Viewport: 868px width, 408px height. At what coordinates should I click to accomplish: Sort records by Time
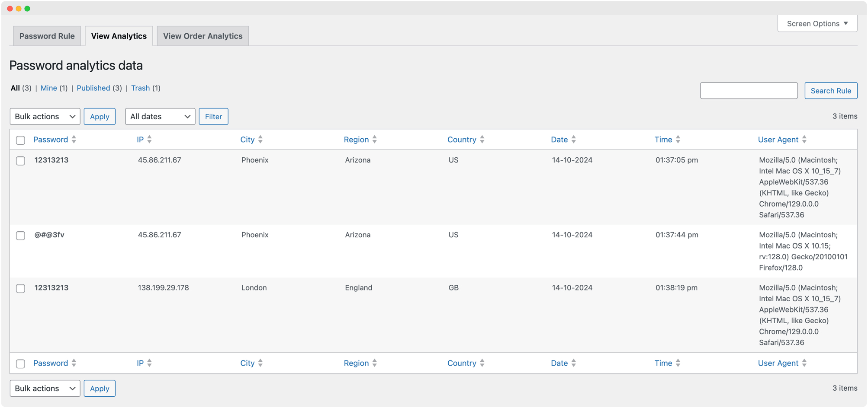(x=663, y=139)
